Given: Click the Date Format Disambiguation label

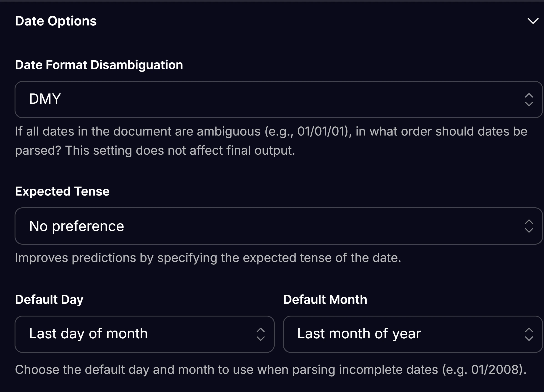Looking at the screenshot, I should [99, 65].
